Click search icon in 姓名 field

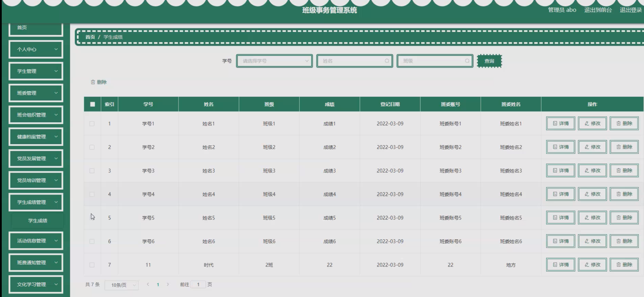click(x=387, y=61)
